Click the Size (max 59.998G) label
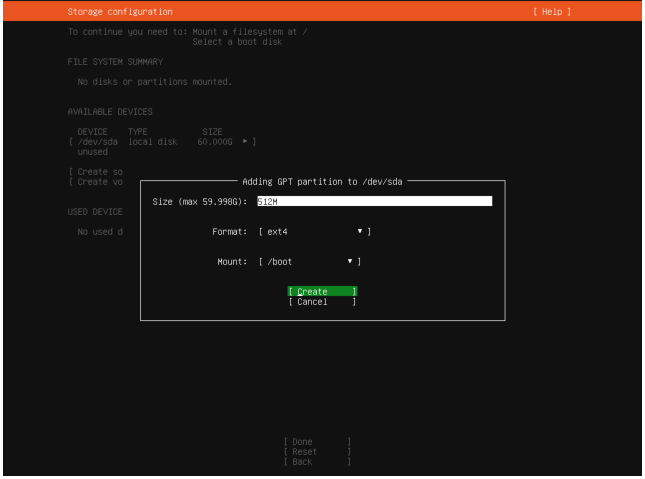 pyautogui.click(x=199, y=201)
